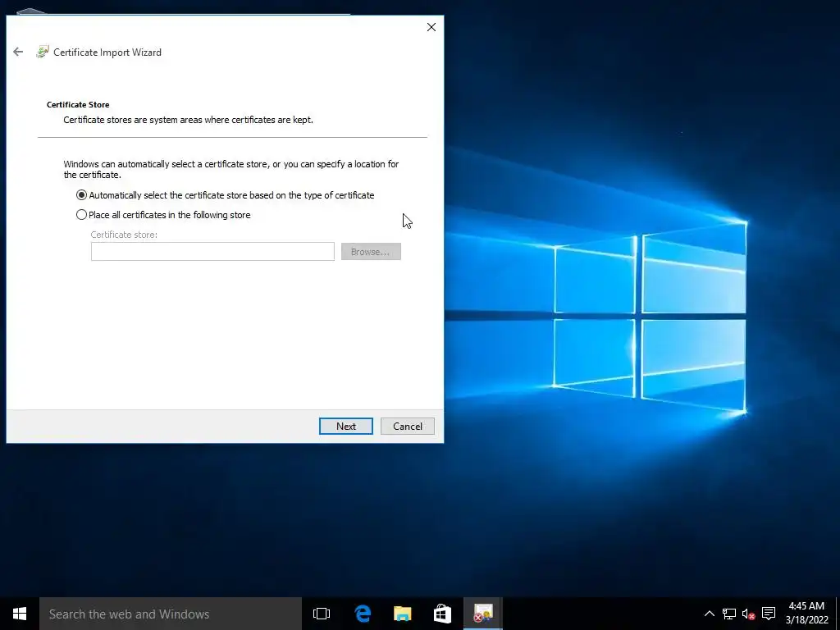Click the Show desktop strip beside the clock
The width and height of the screenshot is (840, 630).
pyautogui.click(x=838, y=614)
